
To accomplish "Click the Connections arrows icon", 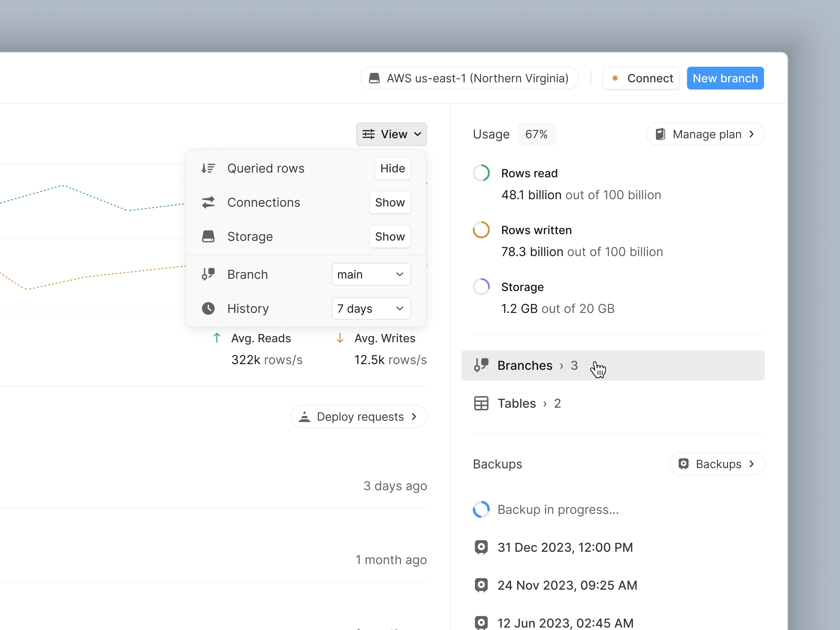I will (x=208, y=202).
